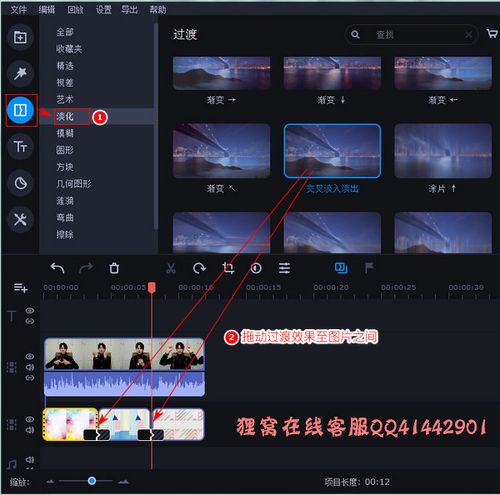Select the 精选 category
This screenshot has height=495, width=500.
click(65, 66)
